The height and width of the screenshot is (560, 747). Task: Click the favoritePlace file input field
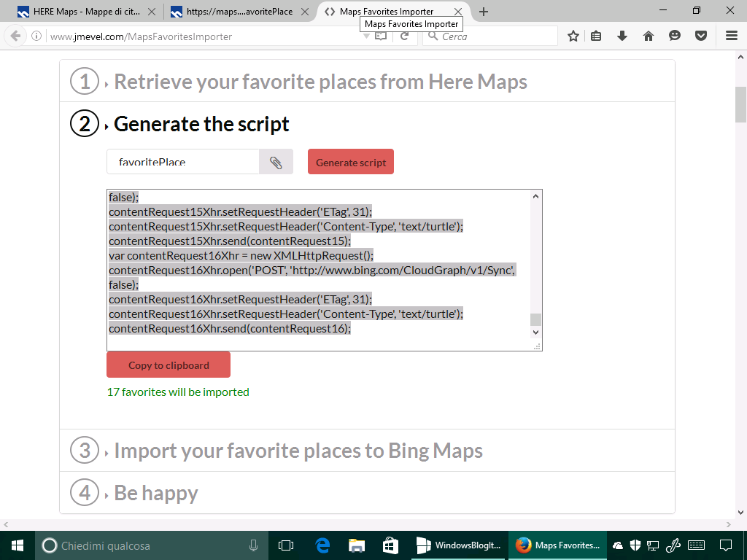[x=183, y=162]
